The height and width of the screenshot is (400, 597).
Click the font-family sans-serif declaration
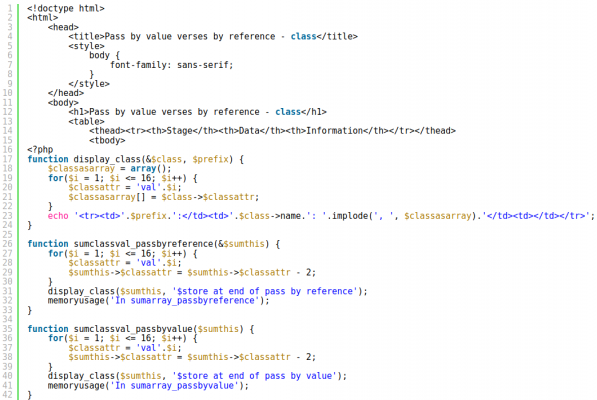tap(171, 65)
